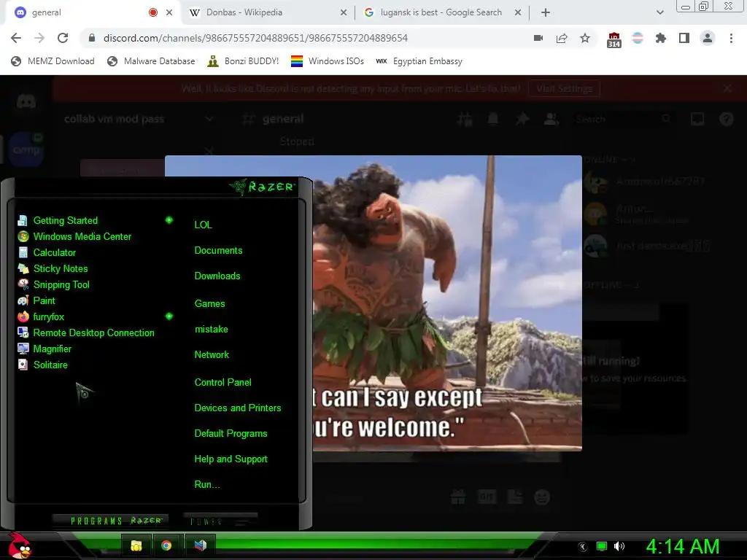
Task: Open Documents in start menu
Action: pos(218,251)
